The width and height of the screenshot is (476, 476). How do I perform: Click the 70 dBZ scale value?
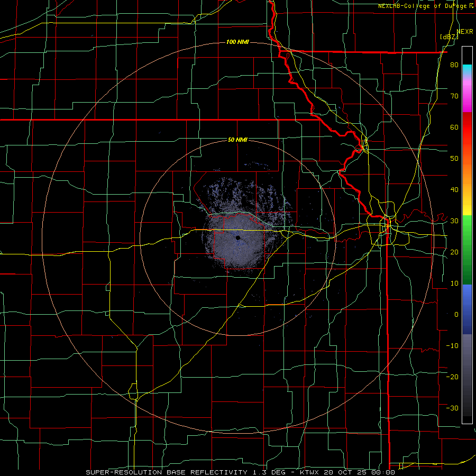click(x=454, y=96)
